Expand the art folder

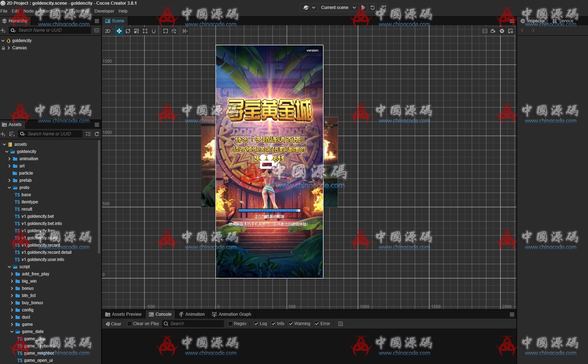pyautogui.click(x=9, y=166)
